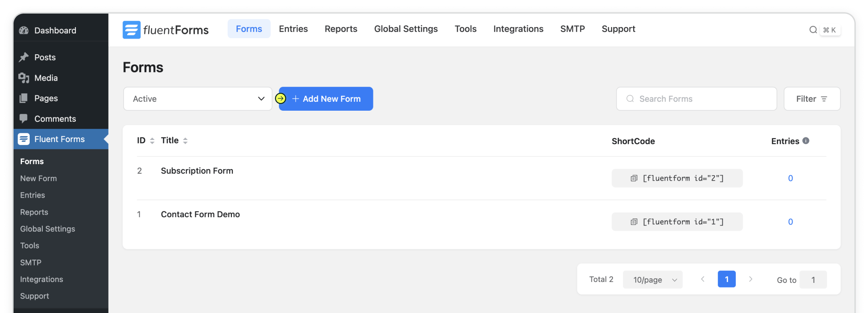Select Tools sidebar submenu item
Viewport: 868px width, 313px height.
30,246
